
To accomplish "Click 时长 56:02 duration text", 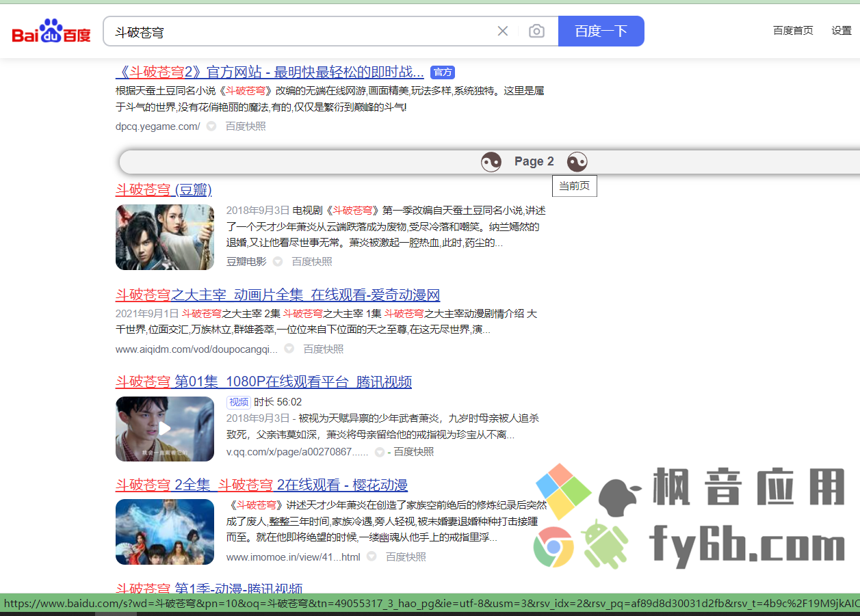I will pos(278,402).
